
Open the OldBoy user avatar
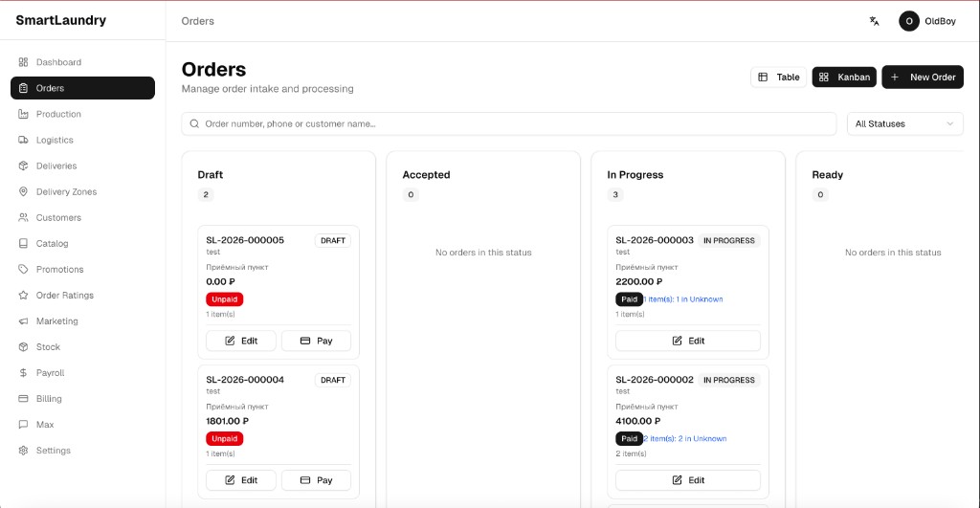(908, 21)
